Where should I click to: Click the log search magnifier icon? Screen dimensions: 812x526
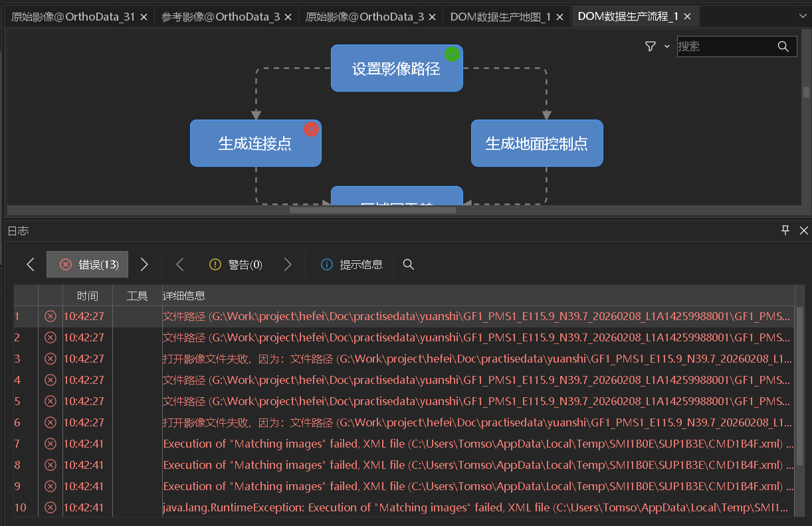tap(409, 264)
